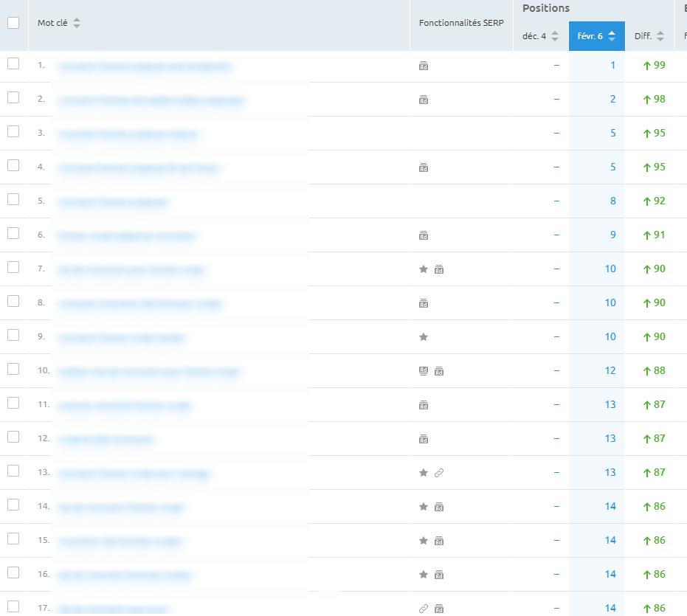Open the blurred keyword link in row 1
Viewport: 687px width, 616px height.
(x=145, y=66)
